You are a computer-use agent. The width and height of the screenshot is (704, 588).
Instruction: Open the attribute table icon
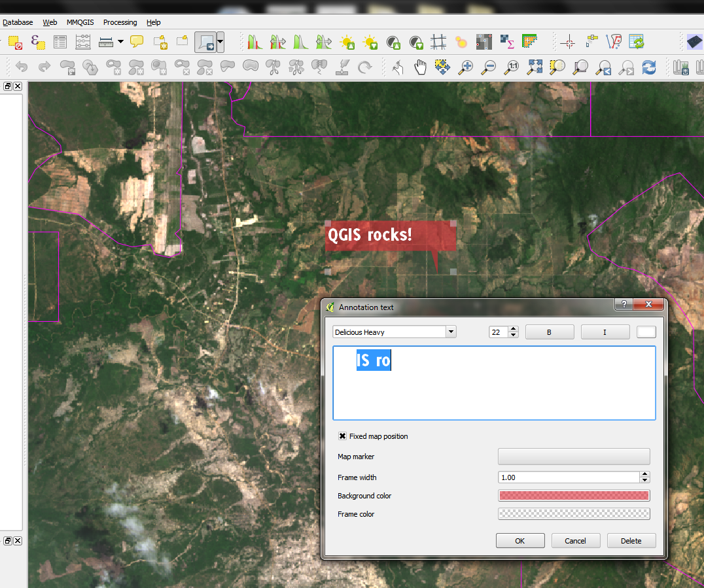(60, 43)
